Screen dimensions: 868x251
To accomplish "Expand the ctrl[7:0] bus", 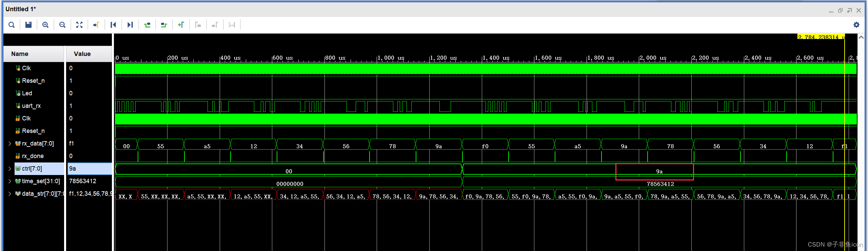I will click(x=9, y=169).
